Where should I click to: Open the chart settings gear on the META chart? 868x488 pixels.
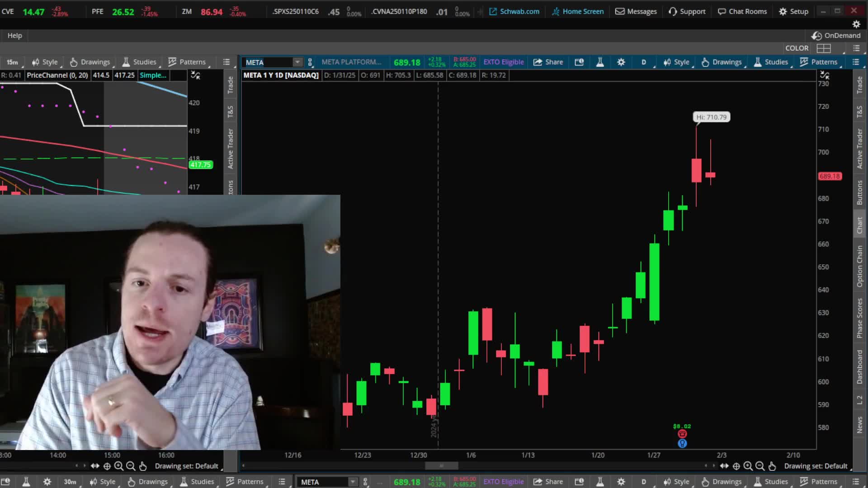pos(621,62)
